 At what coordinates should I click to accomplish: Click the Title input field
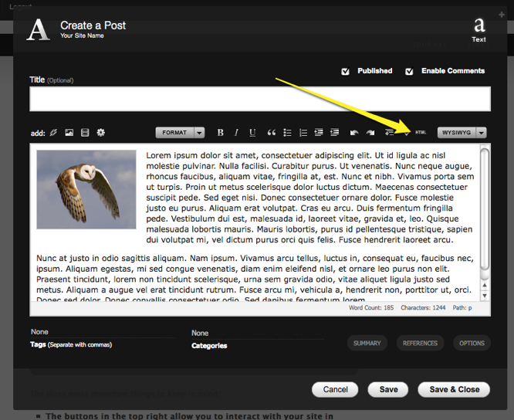tap(259, 100)
